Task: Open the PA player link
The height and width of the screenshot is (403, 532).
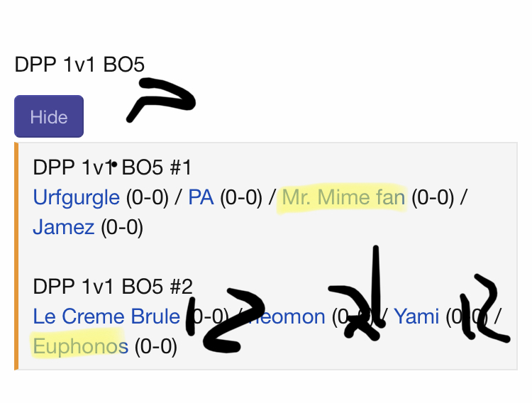Action: pyautogui.click(x=201, y=197)
